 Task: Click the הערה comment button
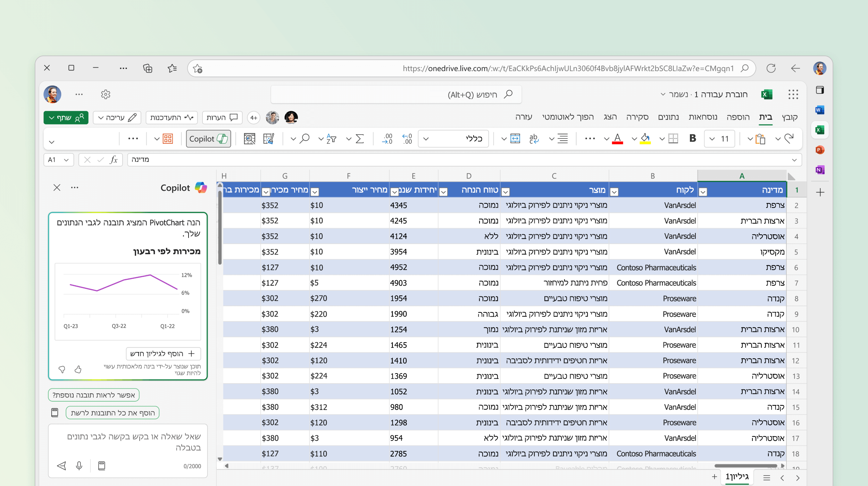(x=222, y=118)
